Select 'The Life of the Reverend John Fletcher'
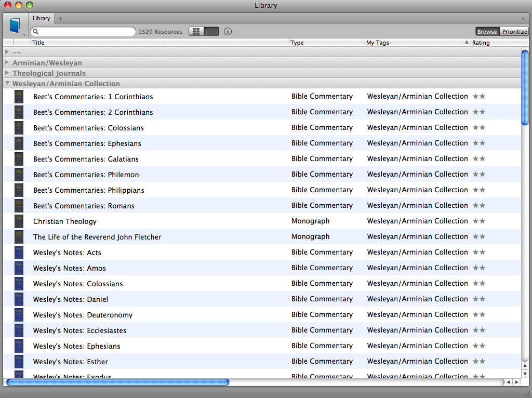The width and height of the screenshot is (532, 398). (x=97, y=237)
